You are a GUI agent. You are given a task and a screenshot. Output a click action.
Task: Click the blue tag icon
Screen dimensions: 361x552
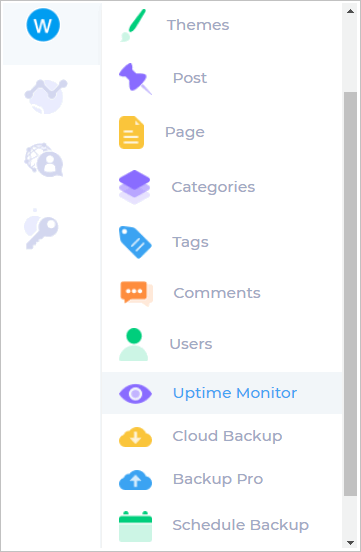[x=135, y=242]
